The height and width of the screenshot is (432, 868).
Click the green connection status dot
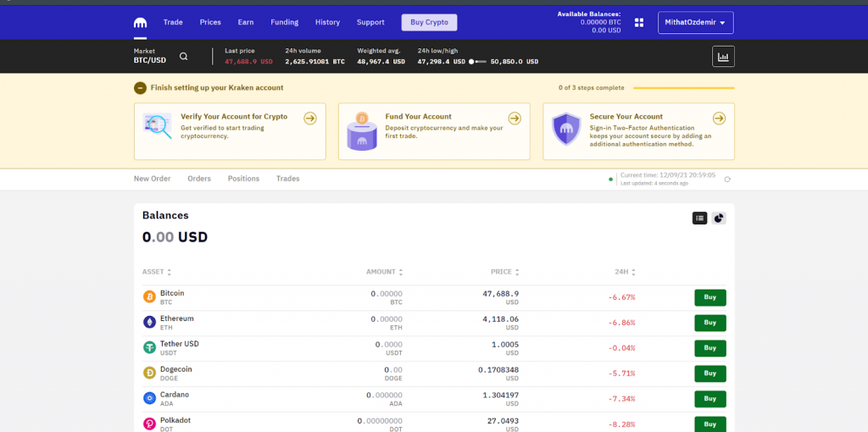610,180
